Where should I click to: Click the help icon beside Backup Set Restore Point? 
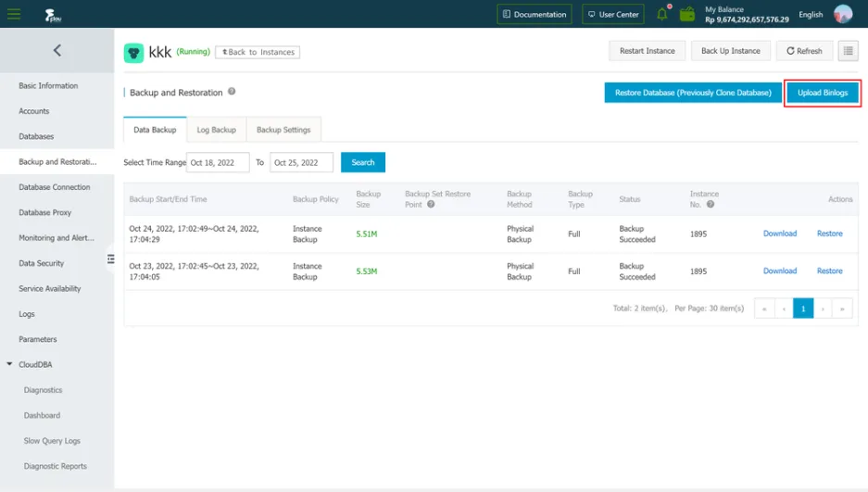tap(431, 204)
